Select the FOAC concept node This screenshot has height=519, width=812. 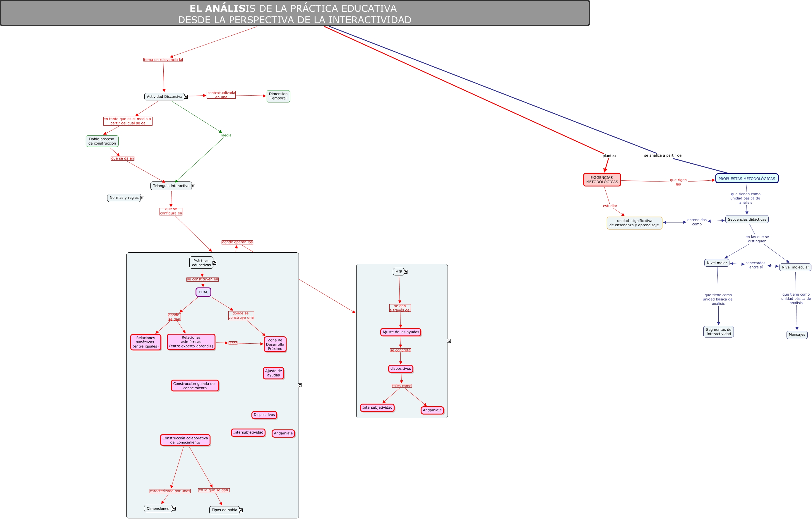203,292
